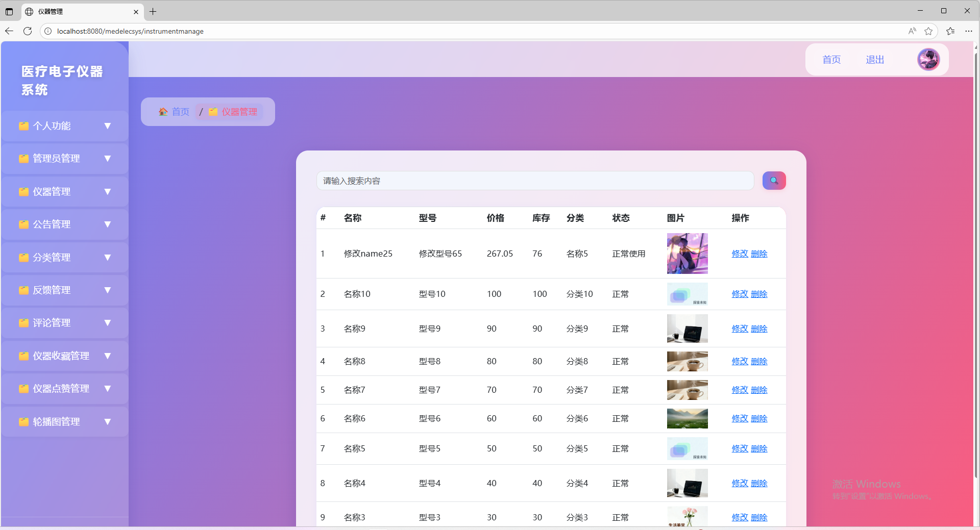Click the home icon in breadcrumb
This screenshot has height=530, width=980.
pyautogui.click(x=163, y=112)
